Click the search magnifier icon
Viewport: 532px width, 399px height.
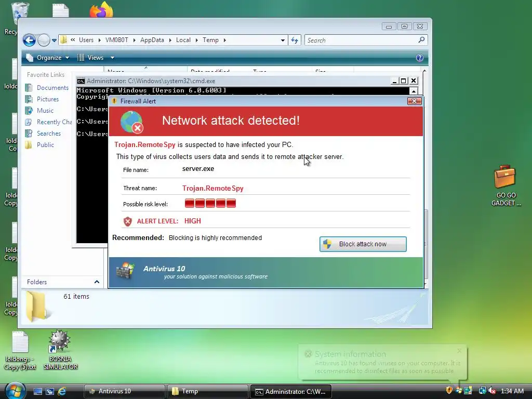pyautogui.click(x=421, y=40)
